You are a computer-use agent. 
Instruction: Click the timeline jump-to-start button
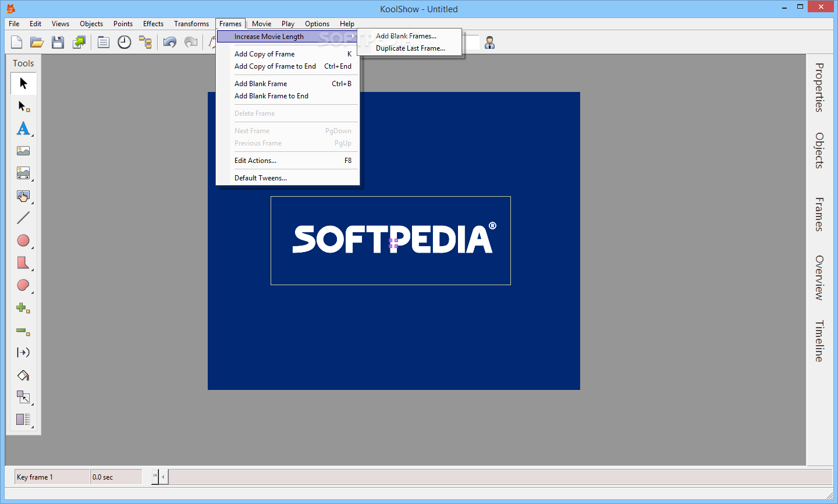click(155, 476)
